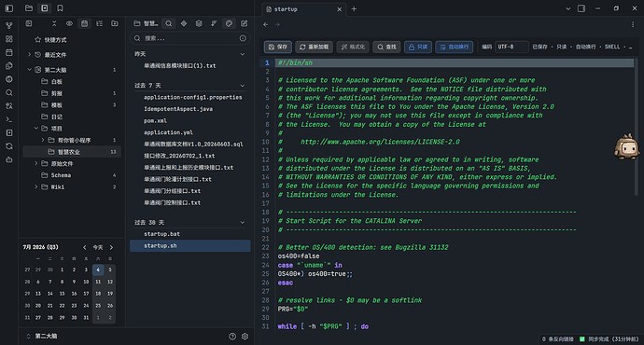Open the more options three-dot menu
Viewport: 644px width, 345px height.
[x=633, y=24]
